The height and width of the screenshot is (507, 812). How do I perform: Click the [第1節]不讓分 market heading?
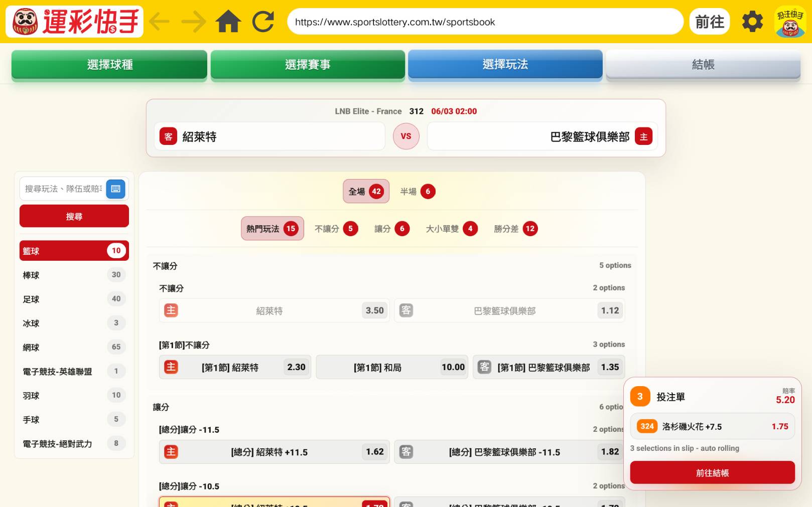pyautogui.click(x=184, y=345)
